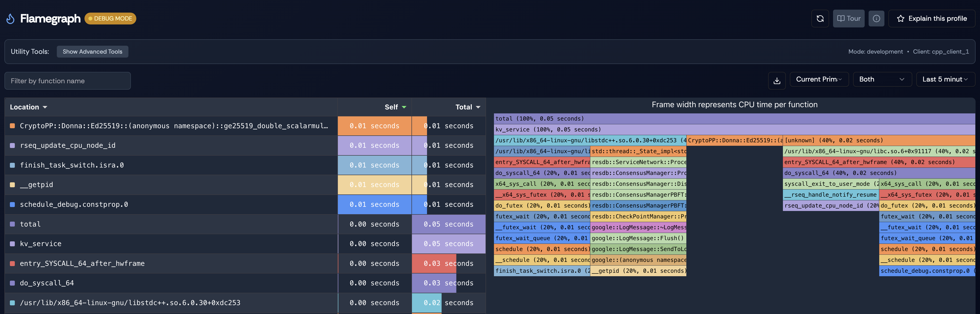Click entry_SYSCALL_64 0.03 seconds Total cell
Viewport: 980px width, 314px height.
449,263
